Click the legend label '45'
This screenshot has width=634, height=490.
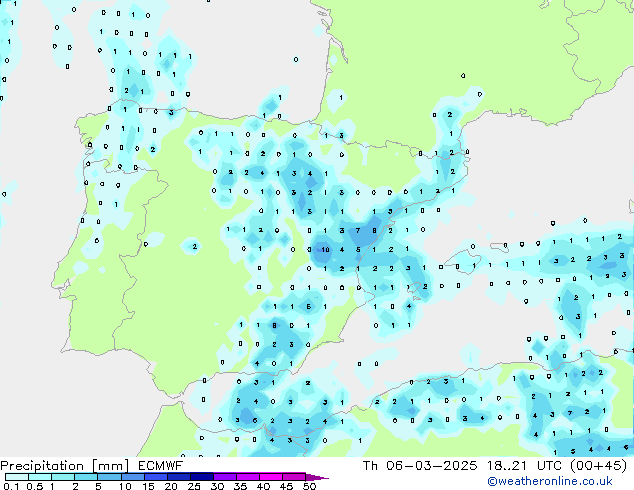pyautogui.click(x=286, y=486)
